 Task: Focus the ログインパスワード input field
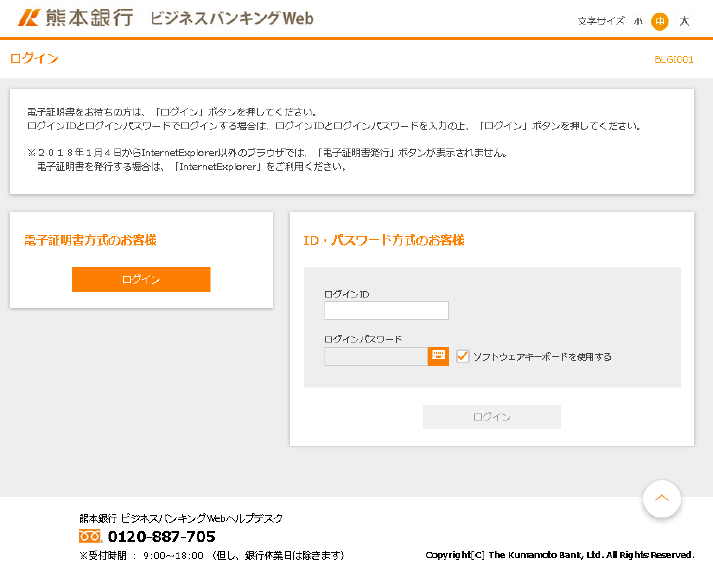tap(376, 356)
